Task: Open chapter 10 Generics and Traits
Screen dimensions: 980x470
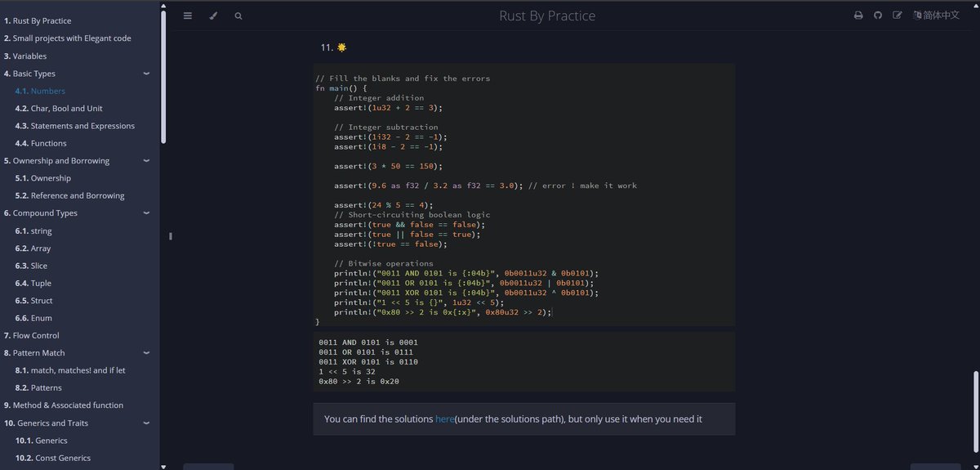Action: (46, 423)
